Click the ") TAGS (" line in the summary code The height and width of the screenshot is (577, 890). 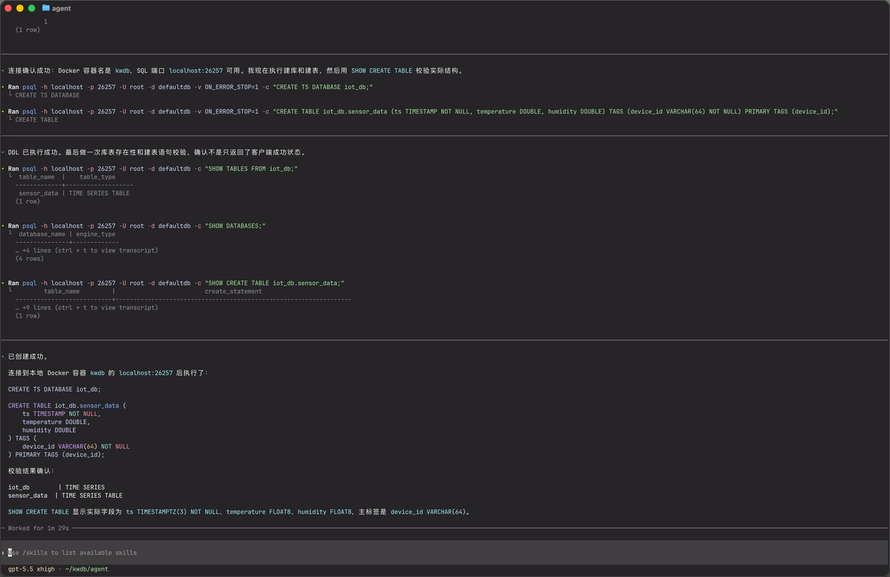click(x=22, y=439)
